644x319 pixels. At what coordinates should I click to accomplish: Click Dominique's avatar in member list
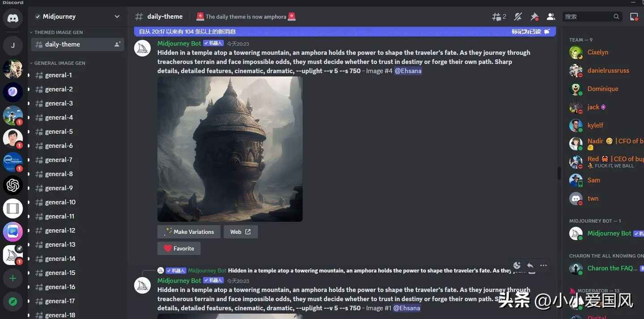[576, 89]
